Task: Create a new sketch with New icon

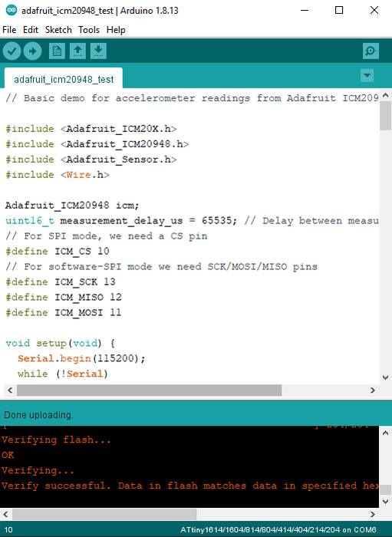Action: coord(57,51)
